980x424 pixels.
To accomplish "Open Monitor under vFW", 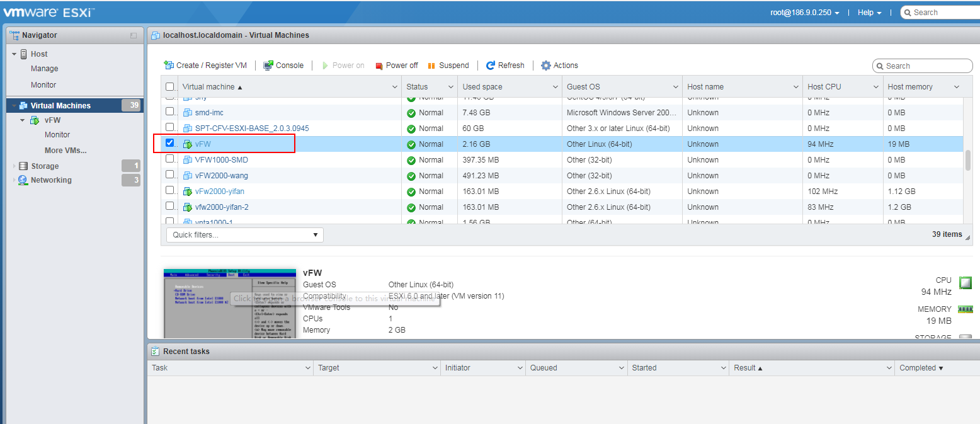I will click(57, 135).
